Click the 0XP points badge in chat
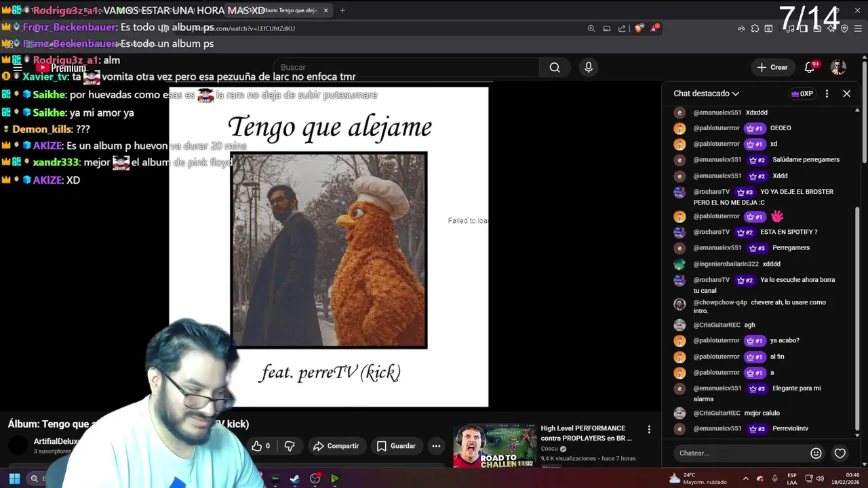 pos(802,94)
